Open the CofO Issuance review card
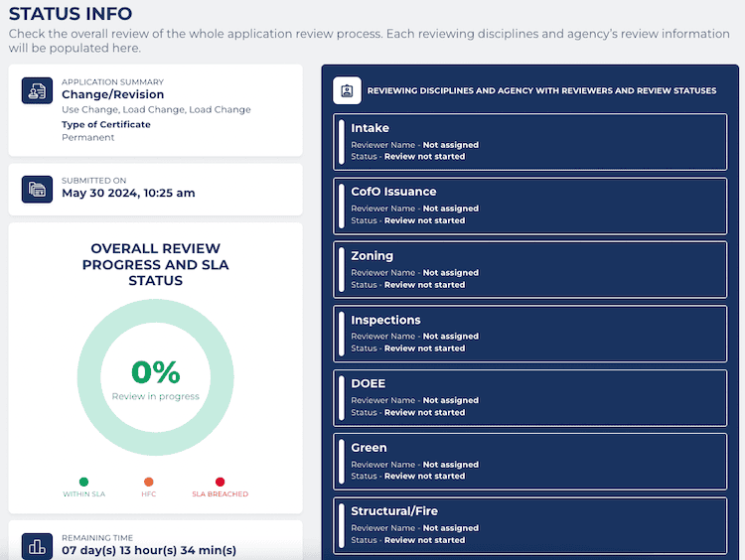 click(529, 206)
